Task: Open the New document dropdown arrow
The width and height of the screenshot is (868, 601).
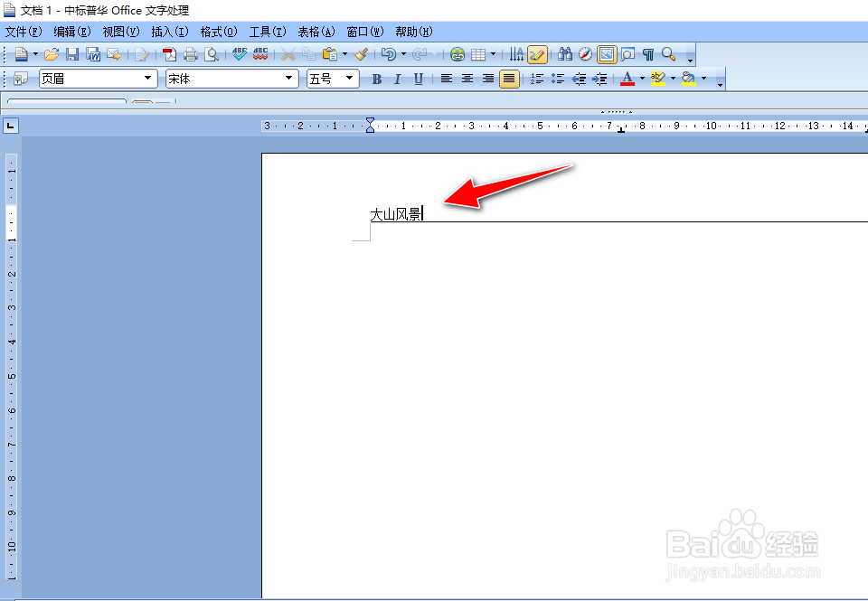Action: point(35,54)
